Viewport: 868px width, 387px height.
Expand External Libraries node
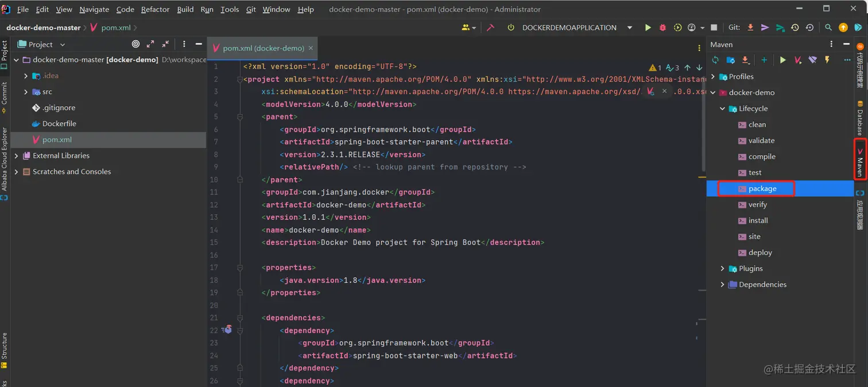pos(17,156)
